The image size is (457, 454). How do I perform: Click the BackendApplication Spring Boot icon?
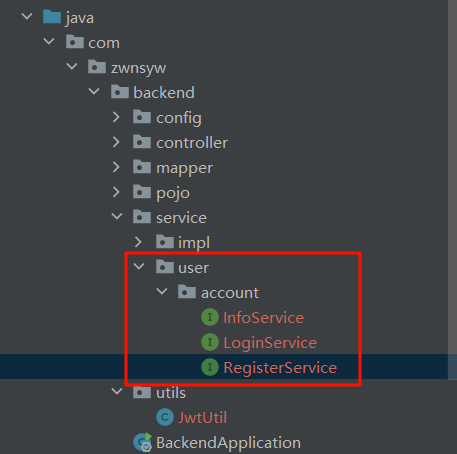point(143,442)
